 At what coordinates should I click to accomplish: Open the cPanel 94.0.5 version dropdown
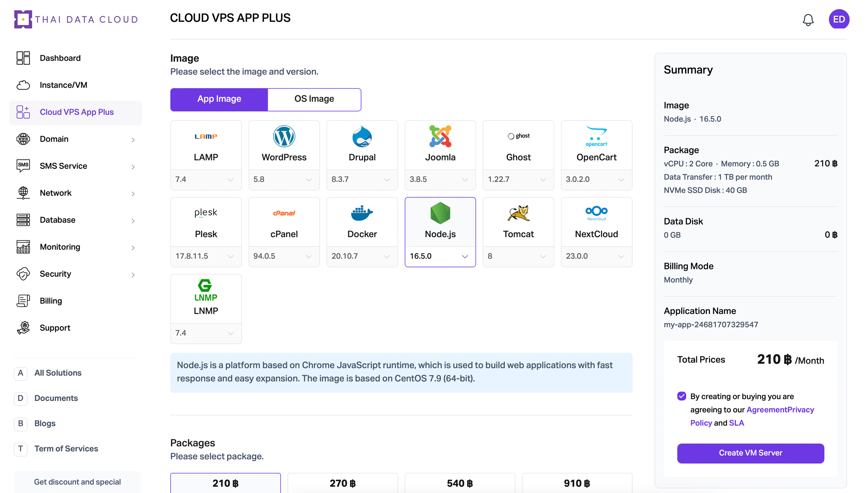(284, 256)
